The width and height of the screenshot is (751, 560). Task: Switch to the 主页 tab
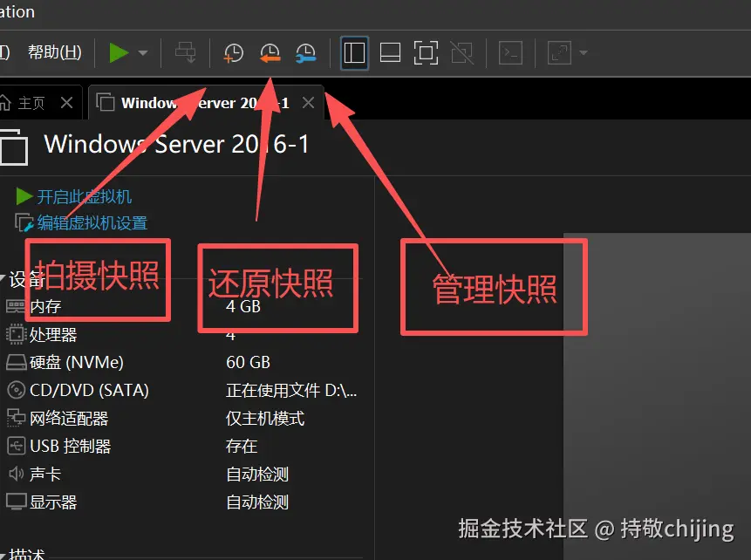coord(31,103)
